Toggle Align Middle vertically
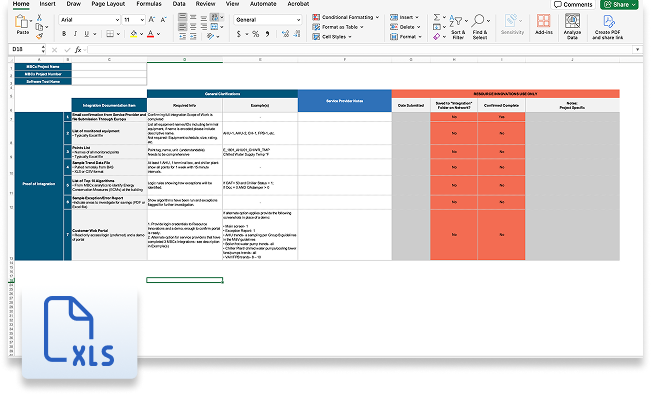651x395 pixels. (x=193, y=17)
